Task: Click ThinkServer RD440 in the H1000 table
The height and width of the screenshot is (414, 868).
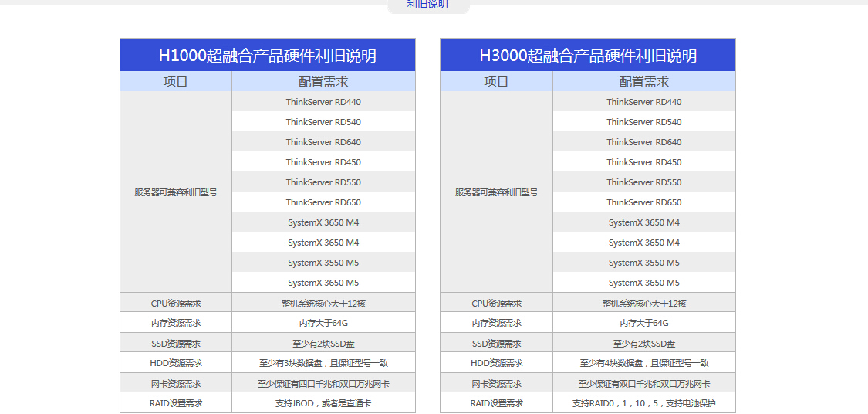Action: pos(323,102)
